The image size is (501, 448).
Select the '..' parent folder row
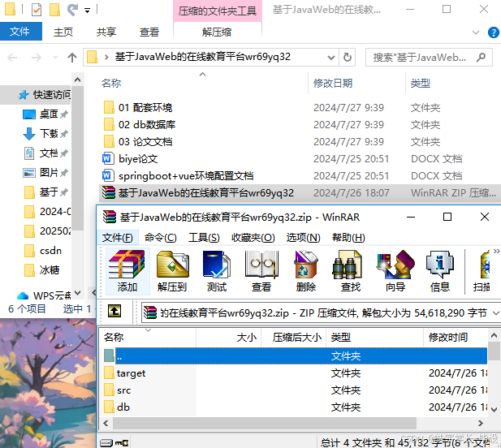tap(295, 355)
